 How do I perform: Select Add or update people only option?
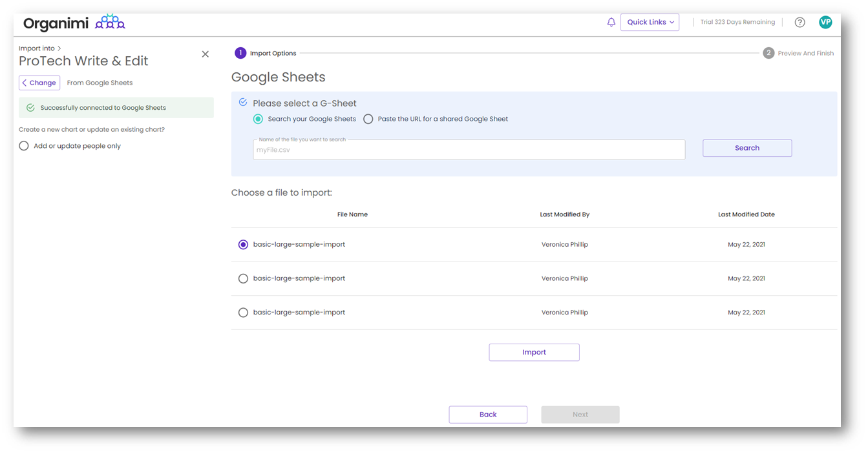coord(24,146)
